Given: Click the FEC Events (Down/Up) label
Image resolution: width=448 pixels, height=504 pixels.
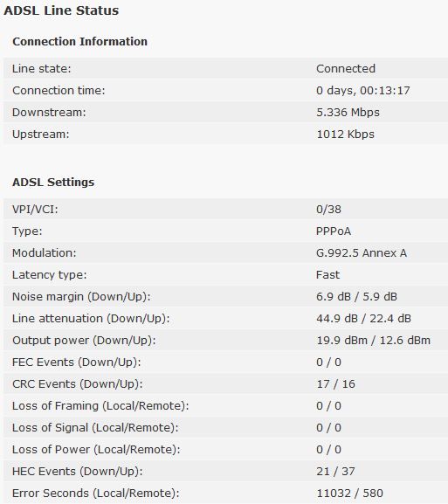Looking at the screenshot, I should coord(77,362).
